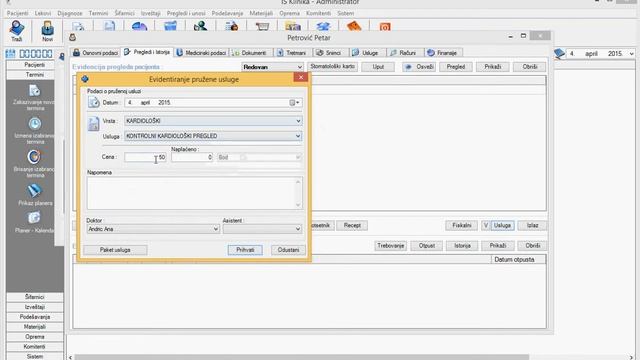
Task: Click the patient icon in Petrović Petar title bar
Action: (73, 38)
